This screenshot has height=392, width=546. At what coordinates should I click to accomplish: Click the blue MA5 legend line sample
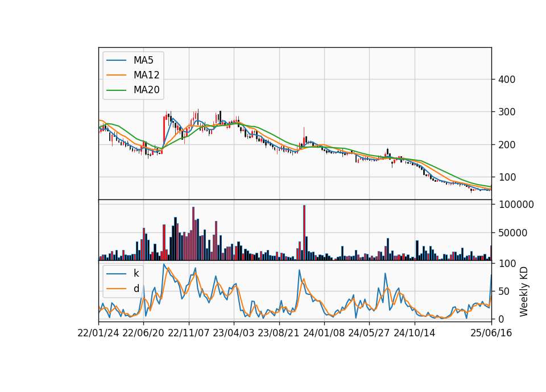pos(116,60)
